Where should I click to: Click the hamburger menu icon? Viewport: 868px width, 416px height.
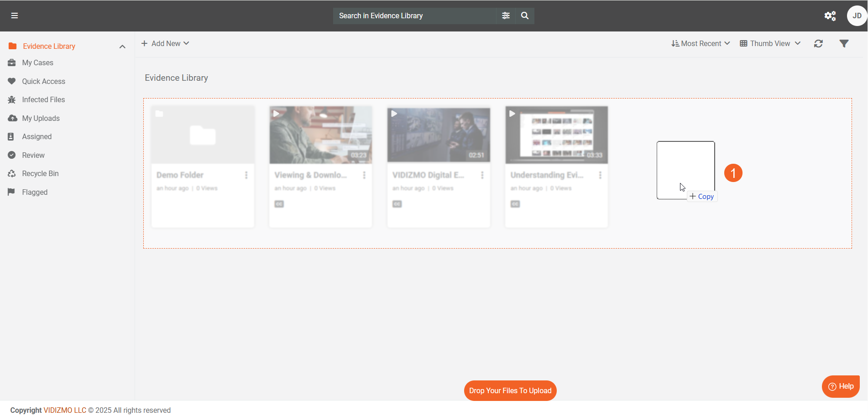pos(15,16)
